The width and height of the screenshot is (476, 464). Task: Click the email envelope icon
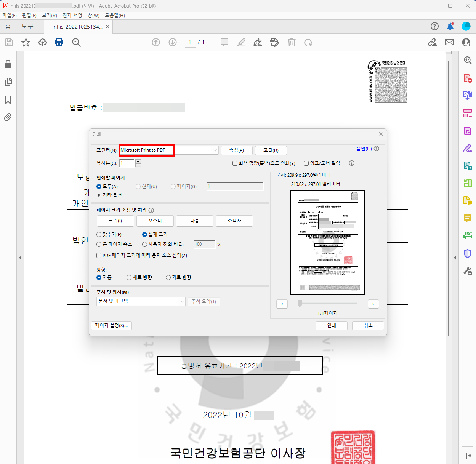(449, 42)
